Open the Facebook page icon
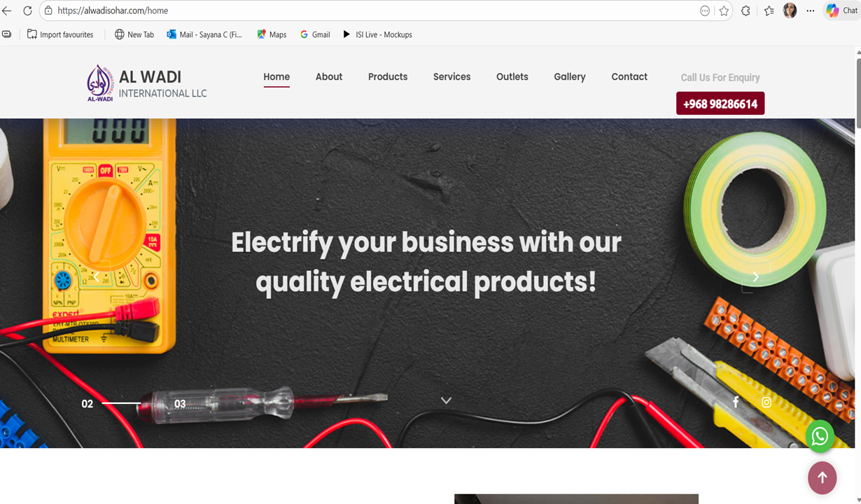This screenshot has height=504, width=861. (x=736, y=402)
